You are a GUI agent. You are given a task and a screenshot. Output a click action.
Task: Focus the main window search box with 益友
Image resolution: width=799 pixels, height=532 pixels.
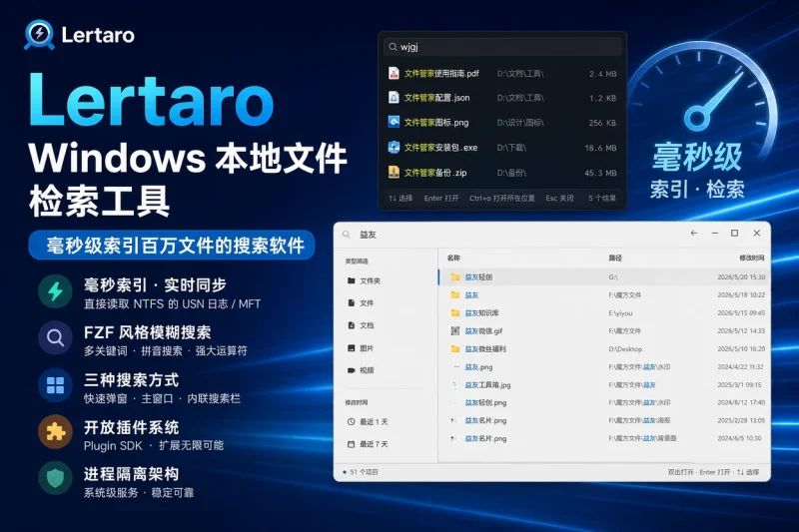click(x=509, y=235)
